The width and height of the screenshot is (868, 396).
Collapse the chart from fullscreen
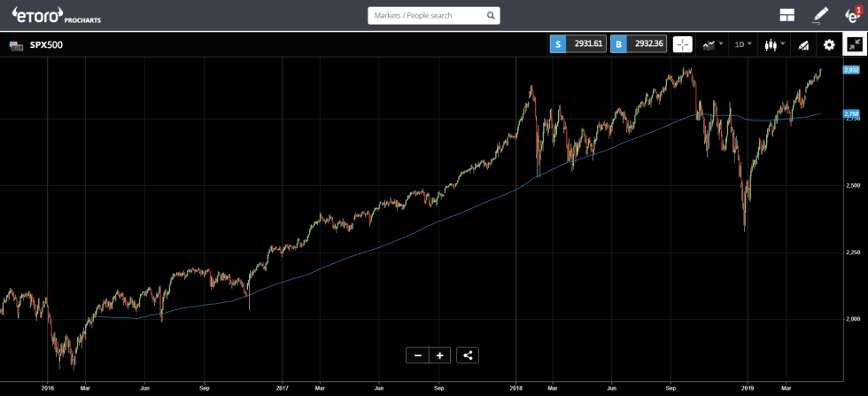(x=855, y=44)
